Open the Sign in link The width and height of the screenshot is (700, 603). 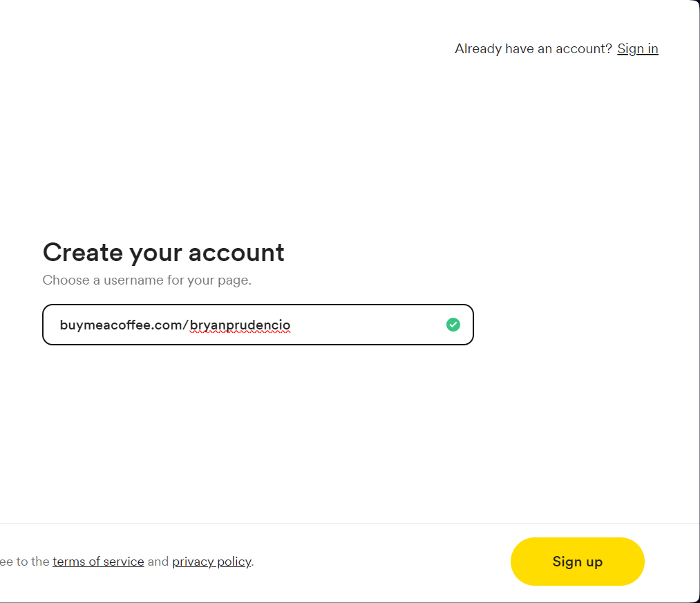click(x=638, y=48)
